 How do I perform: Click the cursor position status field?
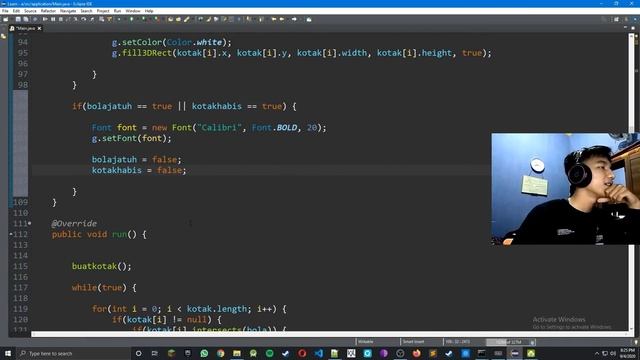click(x=458, y=342)
